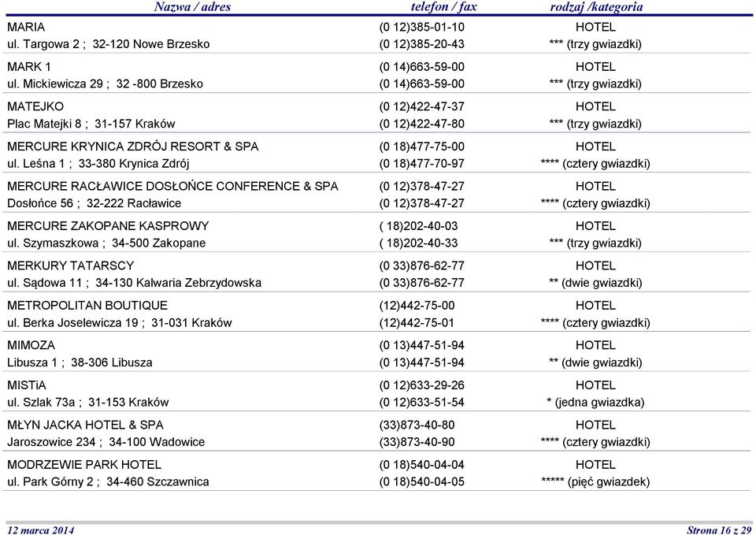This screenshot has height=535, width=756.
Task: Select address 'Jaroszowice 234 ; 34-100 Wadowice'
Action: pos(106,442)
